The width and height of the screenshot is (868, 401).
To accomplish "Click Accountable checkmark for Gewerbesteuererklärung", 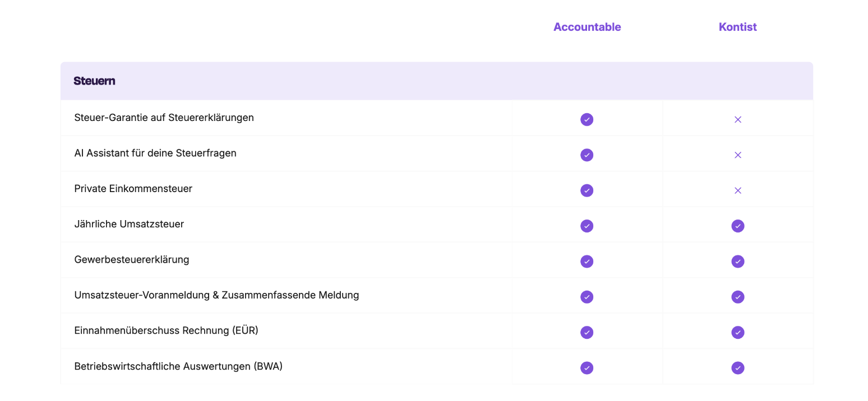I will 587,262.
